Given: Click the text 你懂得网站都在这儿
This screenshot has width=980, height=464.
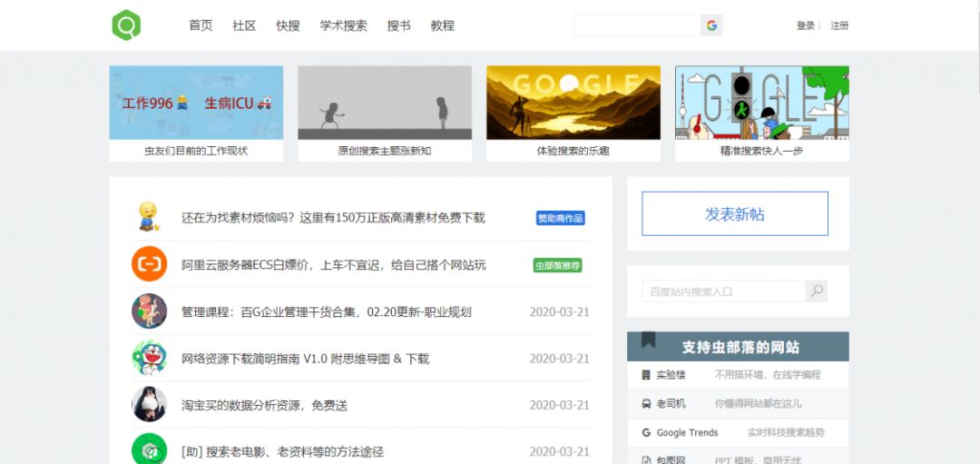Looking at the screenshot, I should tap(758, 404).
